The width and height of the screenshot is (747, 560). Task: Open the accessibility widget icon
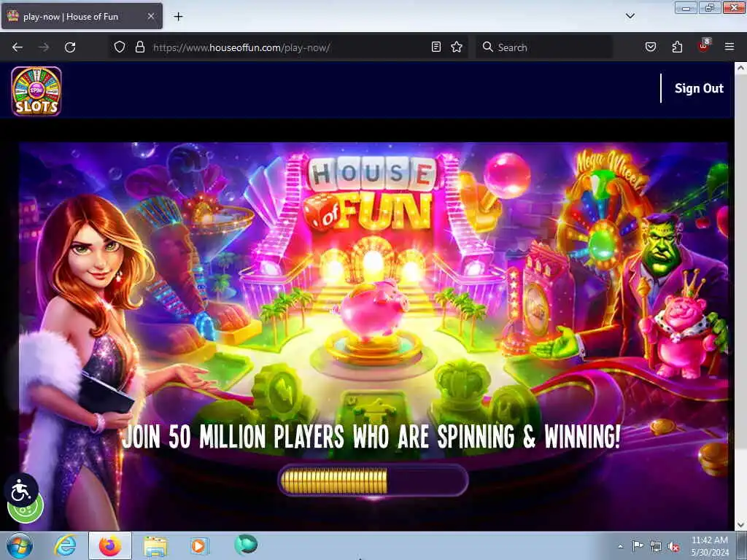pyautogui.click(x=21, y=491)
